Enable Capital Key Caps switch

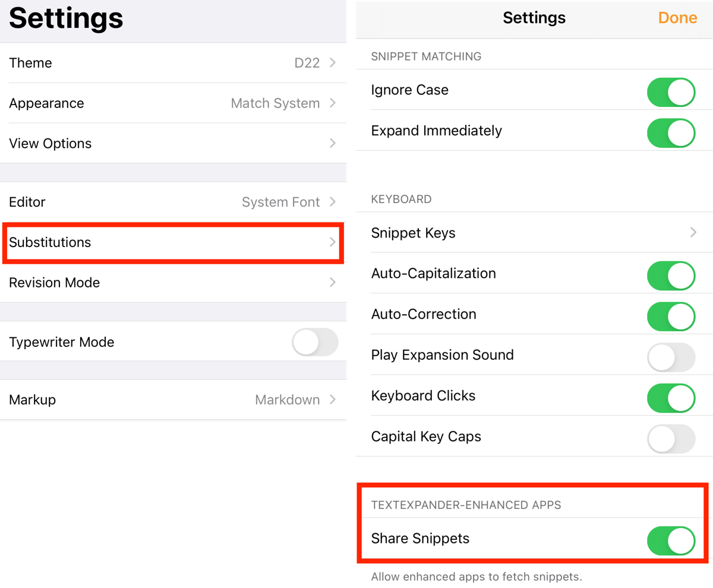point(671,439)
